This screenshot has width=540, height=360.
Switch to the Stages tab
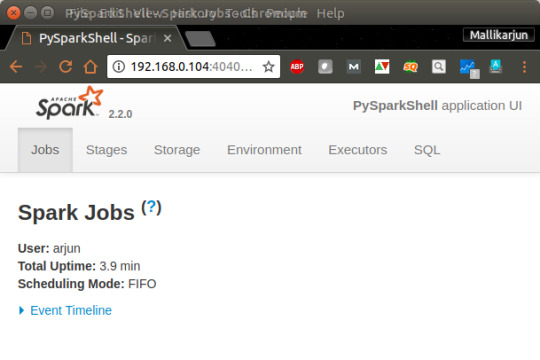click(x=106, y=150)
